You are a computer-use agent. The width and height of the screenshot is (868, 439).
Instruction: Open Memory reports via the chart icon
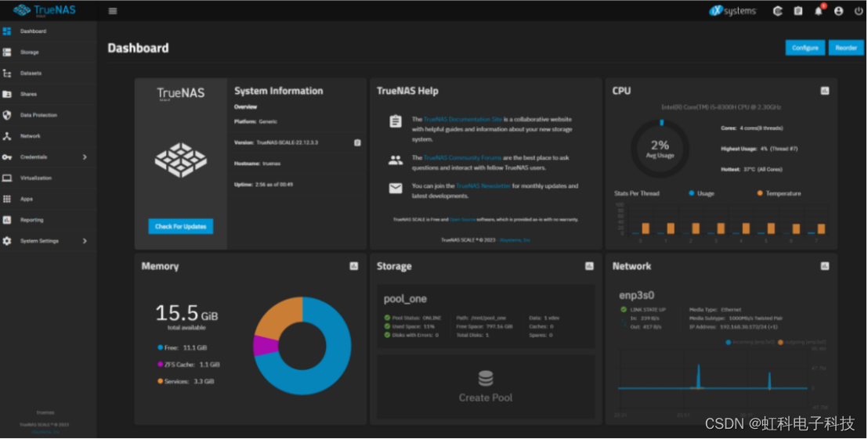click(x=354, y=266)
